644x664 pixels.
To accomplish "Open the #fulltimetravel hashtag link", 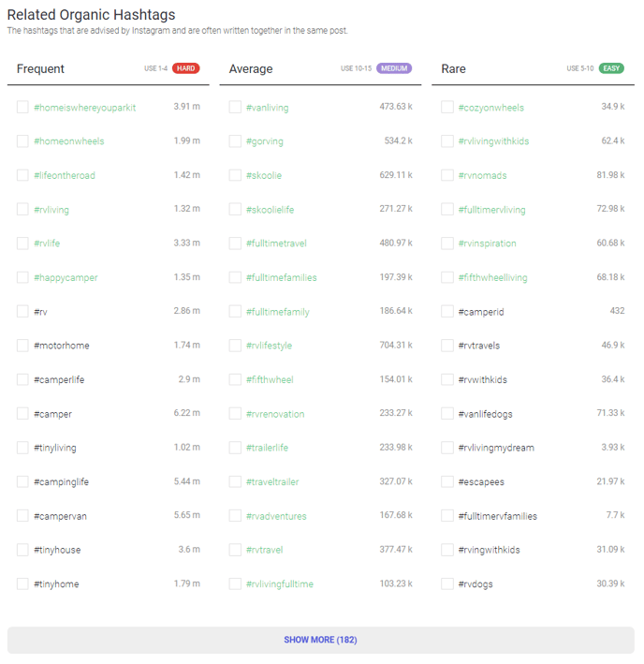I will tap(276, 243).
